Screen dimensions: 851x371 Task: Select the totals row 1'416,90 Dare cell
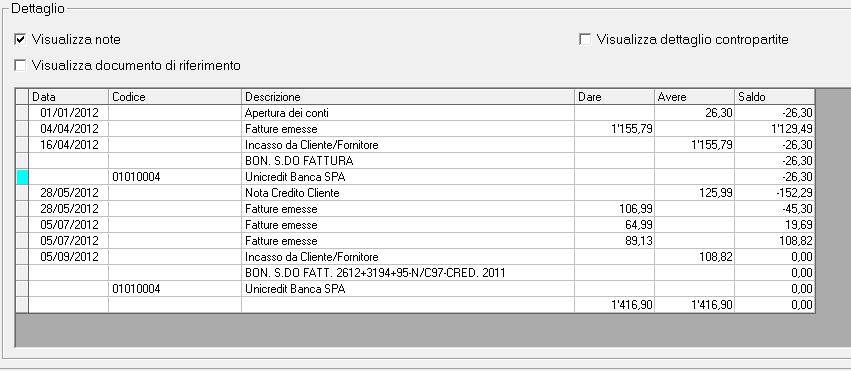pyautogui.click(x=614, y=305)
